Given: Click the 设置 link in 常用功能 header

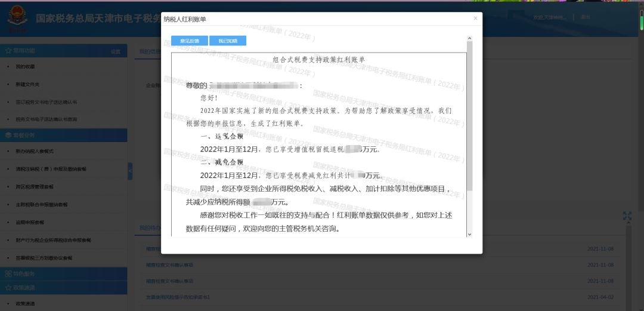Looking at the screenshot, I should pos(115,51).
